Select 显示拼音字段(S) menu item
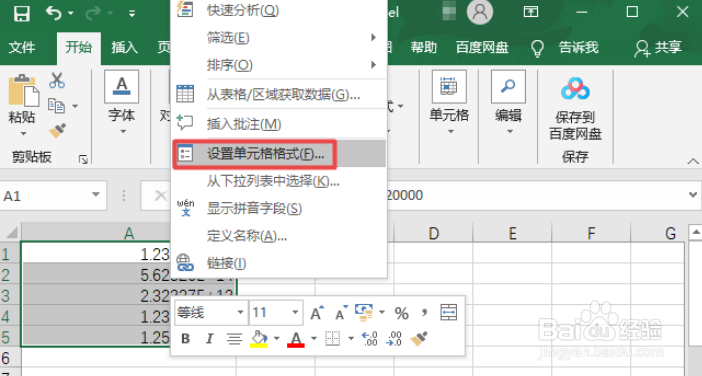Viewport: 702px width, 376px height. point(278,209)
